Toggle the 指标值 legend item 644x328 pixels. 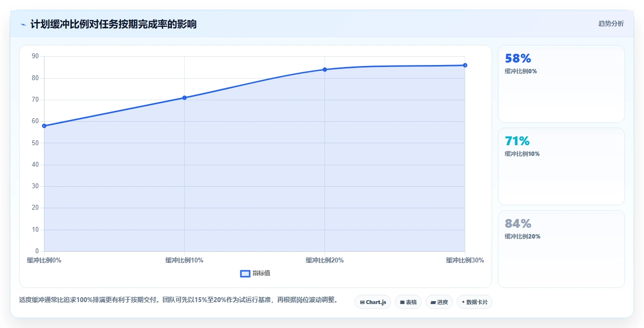click(255, 273)
